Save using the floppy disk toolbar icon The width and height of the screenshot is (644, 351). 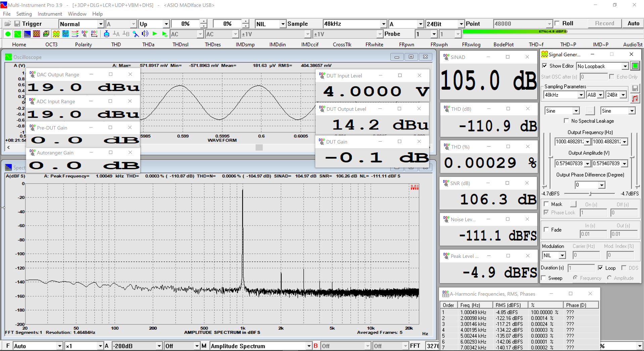coord(17,24)
